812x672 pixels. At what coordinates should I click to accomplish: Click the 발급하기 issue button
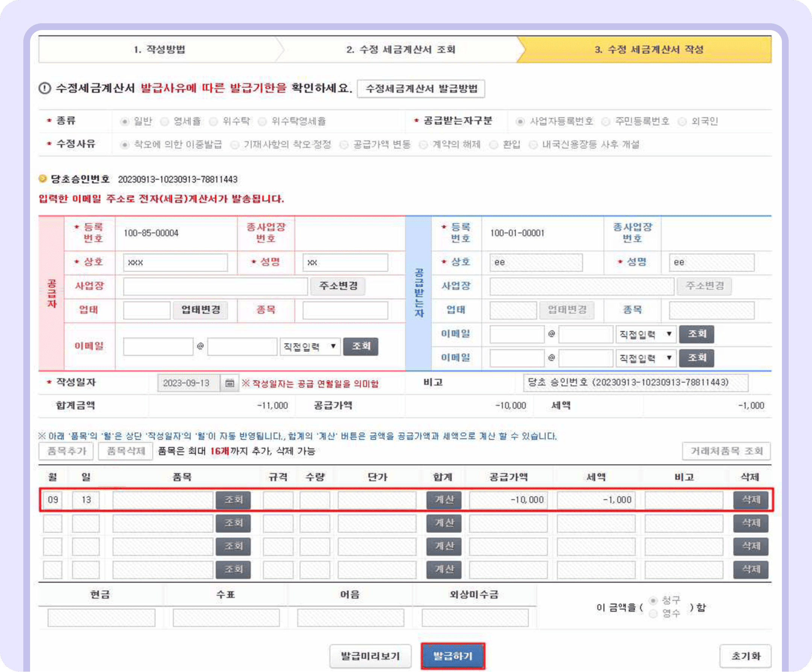tap(453, 656)
